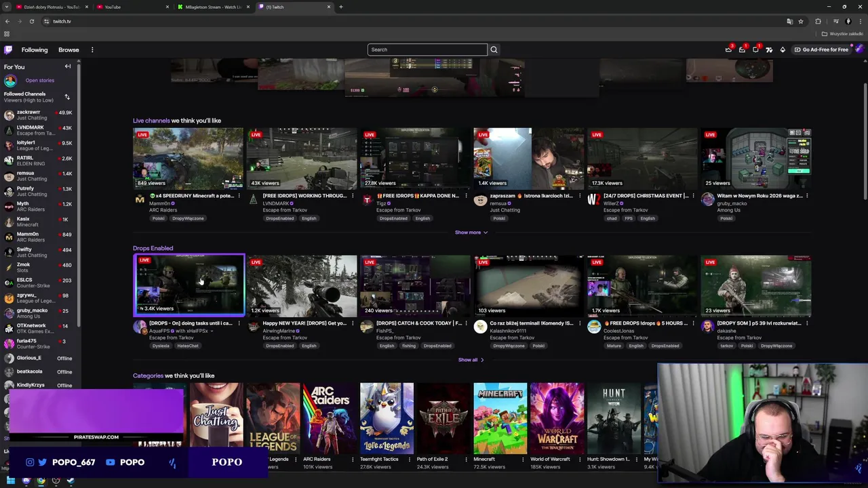
Task: Collapse the For You sidebar
Action: click(68, 66)
